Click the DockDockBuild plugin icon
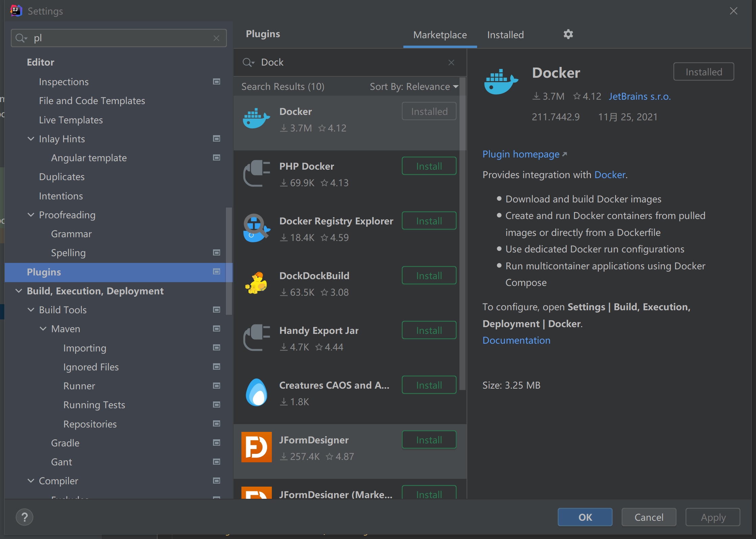Viewport: 756px width, 539px height. pos(257,282)
